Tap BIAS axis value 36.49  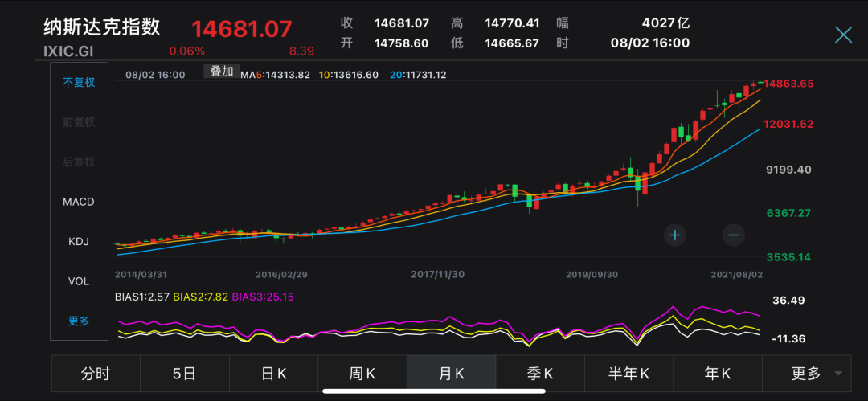(x=789, y=301)
